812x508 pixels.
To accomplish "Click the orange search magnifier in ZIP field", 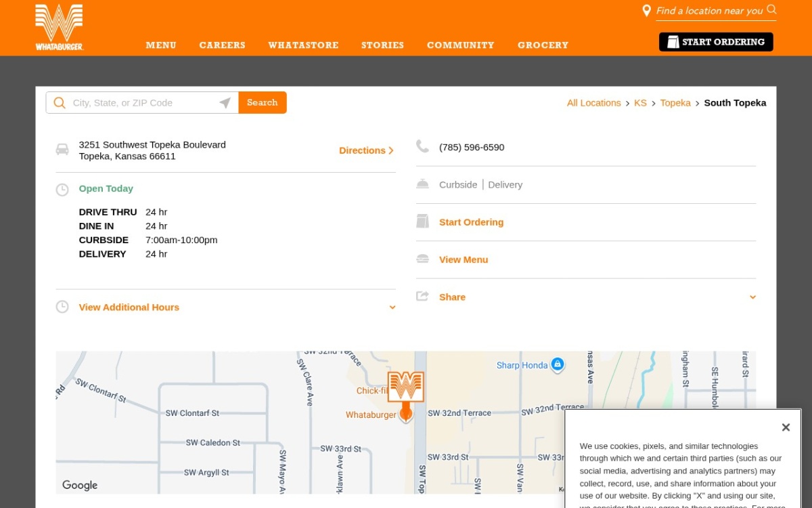I will (x=60, y=103).
